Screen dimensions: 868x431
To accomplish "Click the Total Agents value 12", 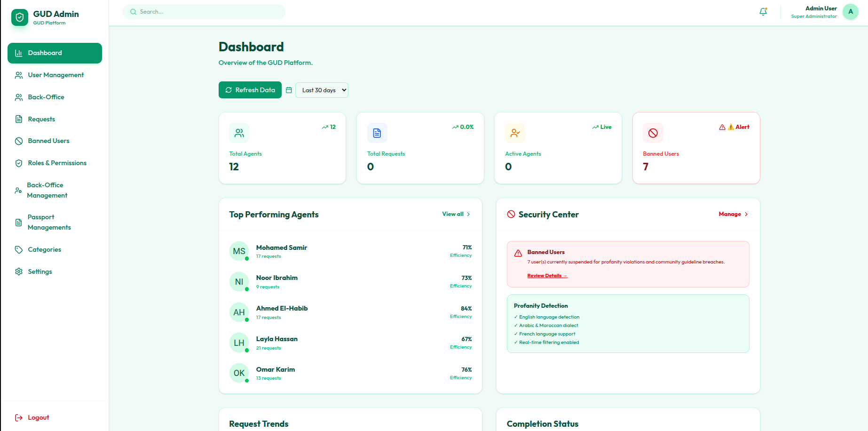I will (234, 167).
